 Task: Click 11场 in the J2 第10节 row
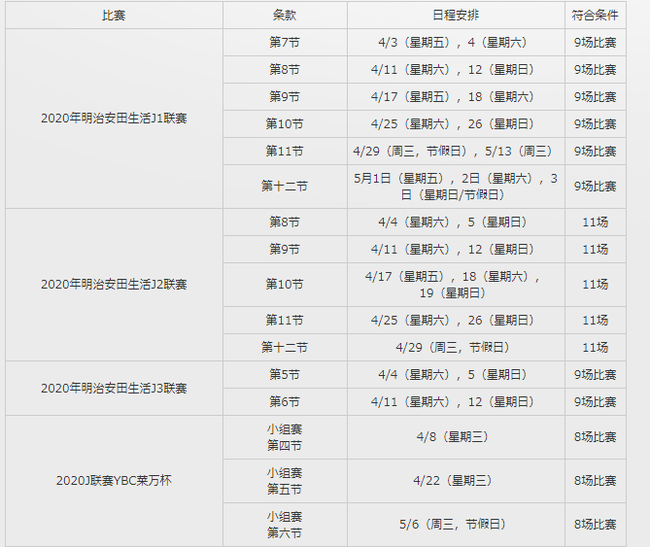pos(595,285)
